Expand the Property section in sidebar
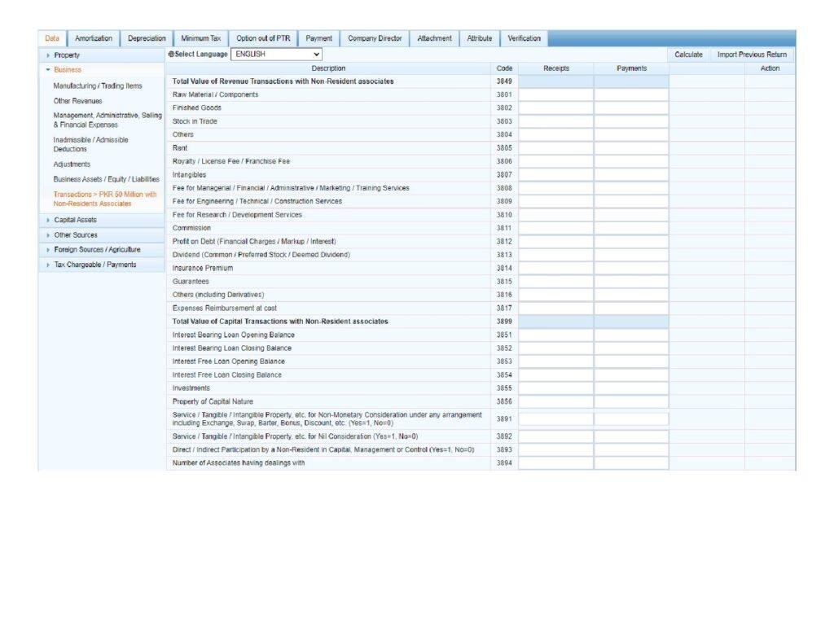The height and width of the screenshot is (644, 834). pyautogui.click(x=67, y=55)
